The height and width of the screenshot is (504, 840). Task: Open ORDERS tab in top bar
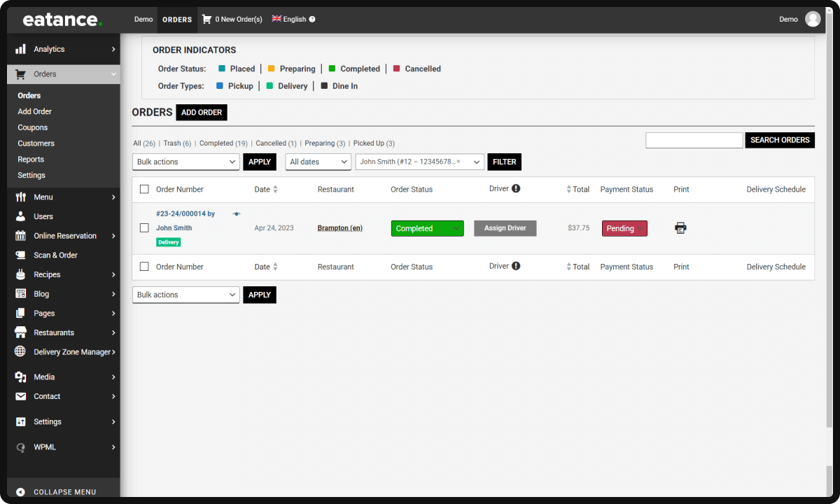177,20
